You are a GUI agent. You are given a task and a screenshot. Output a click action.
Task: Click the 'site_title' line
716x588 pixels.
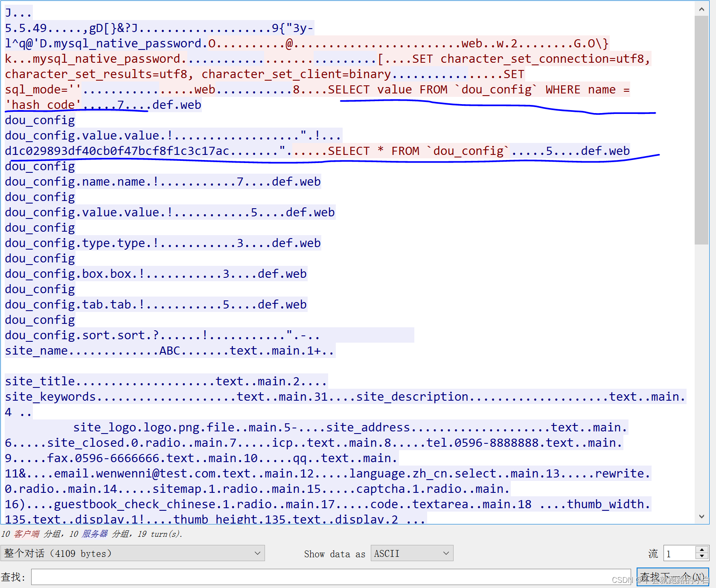coord(166,381)
